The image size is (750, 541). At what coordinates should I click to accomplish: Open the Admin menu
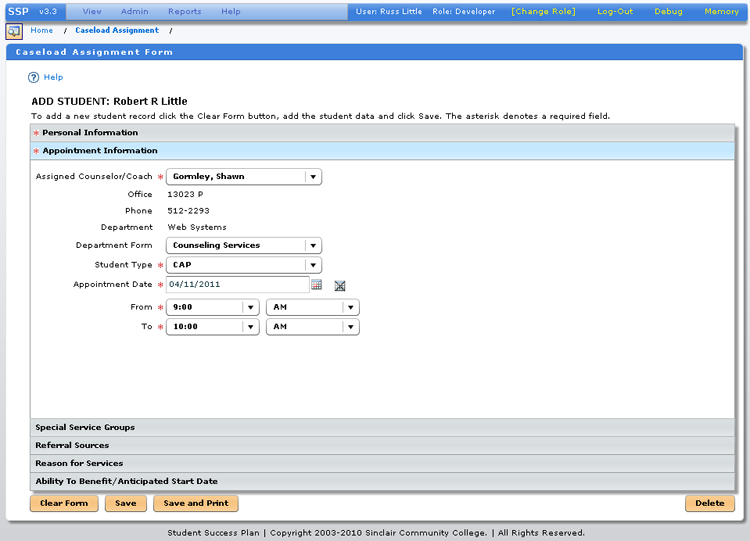pyautogui.click(x=134, y=12)
